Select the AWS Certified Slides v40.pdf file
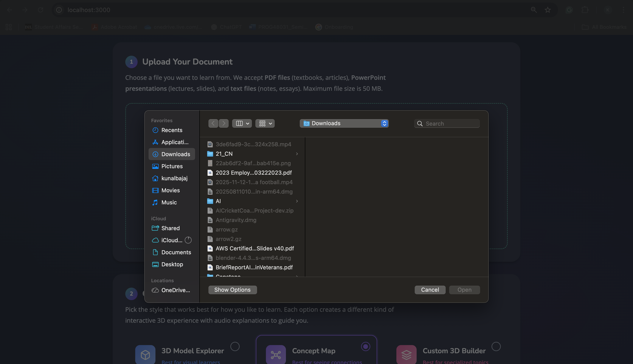The height and width of the screenshot is (364, 633). 254,248
